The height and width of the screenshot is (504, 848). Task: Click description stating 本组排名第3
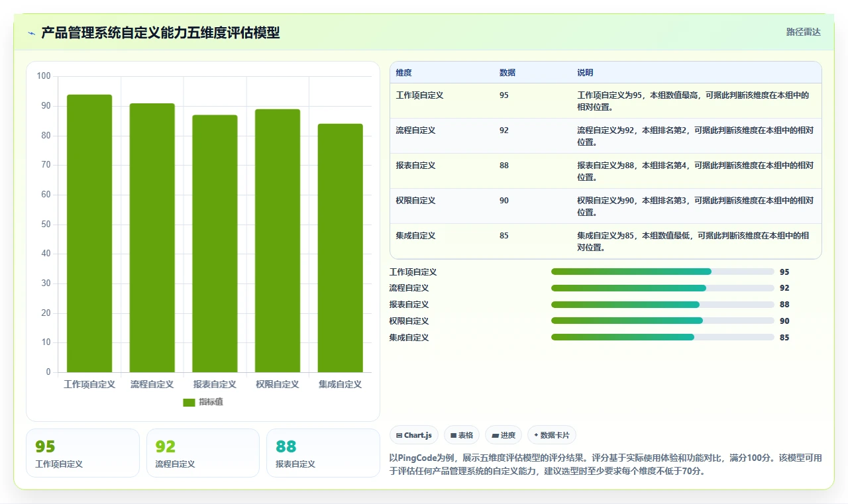click(x=696, y=207)
